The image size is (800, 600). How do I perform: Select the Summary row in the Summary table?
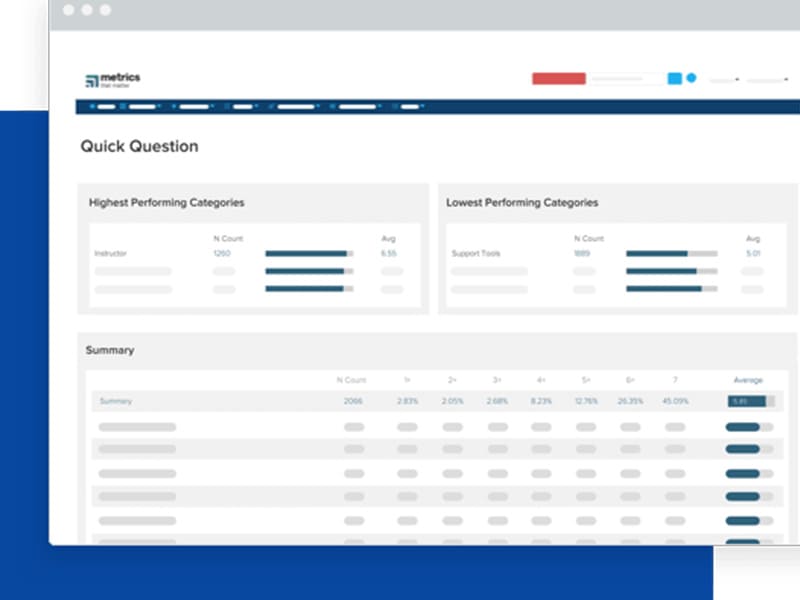click(118, 400)
